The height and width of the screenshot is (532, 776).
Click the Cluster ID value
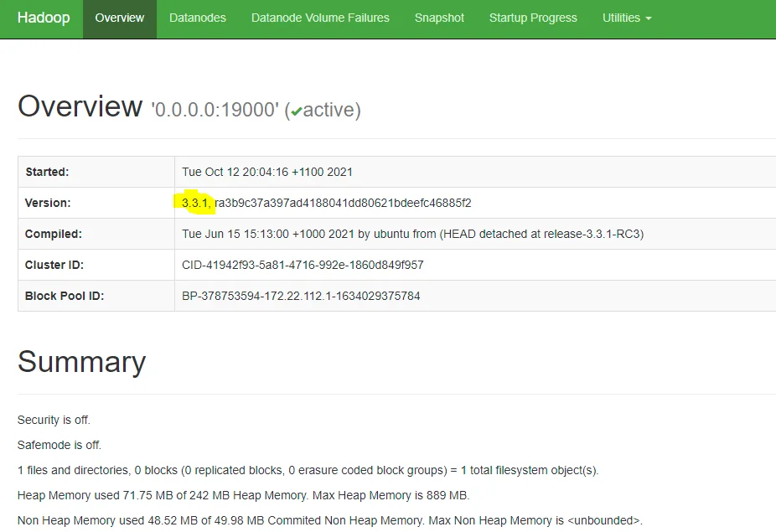(x=303, y=265)
